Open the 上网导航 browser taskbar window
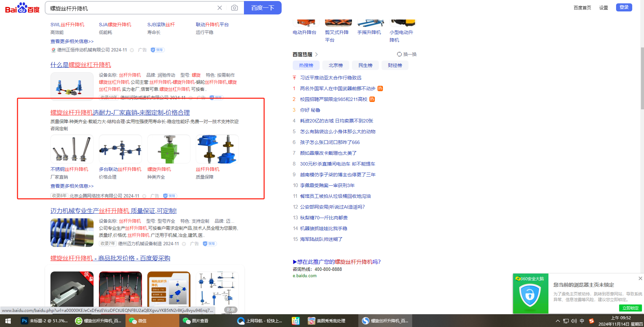644x327 pixels. click(260, 321)
